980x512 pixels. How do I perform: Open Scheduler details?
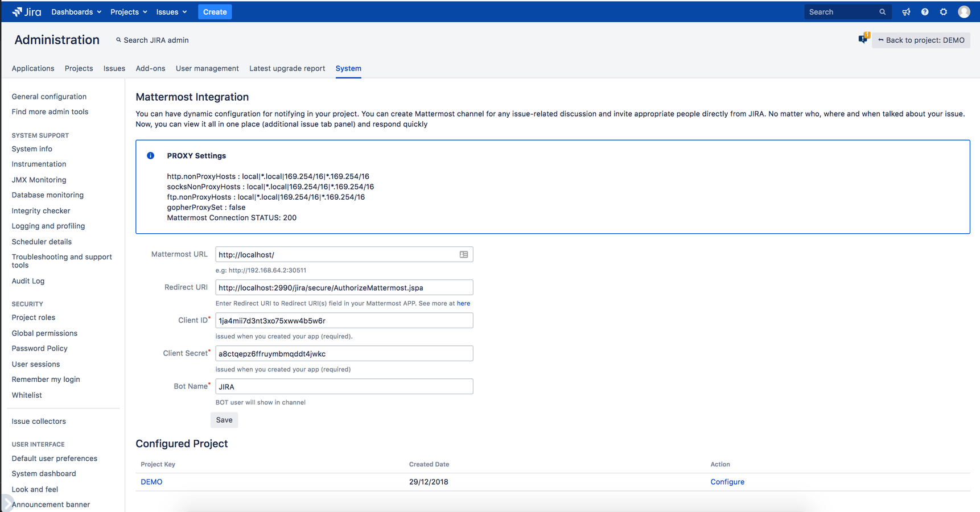[x=42, y=242]
